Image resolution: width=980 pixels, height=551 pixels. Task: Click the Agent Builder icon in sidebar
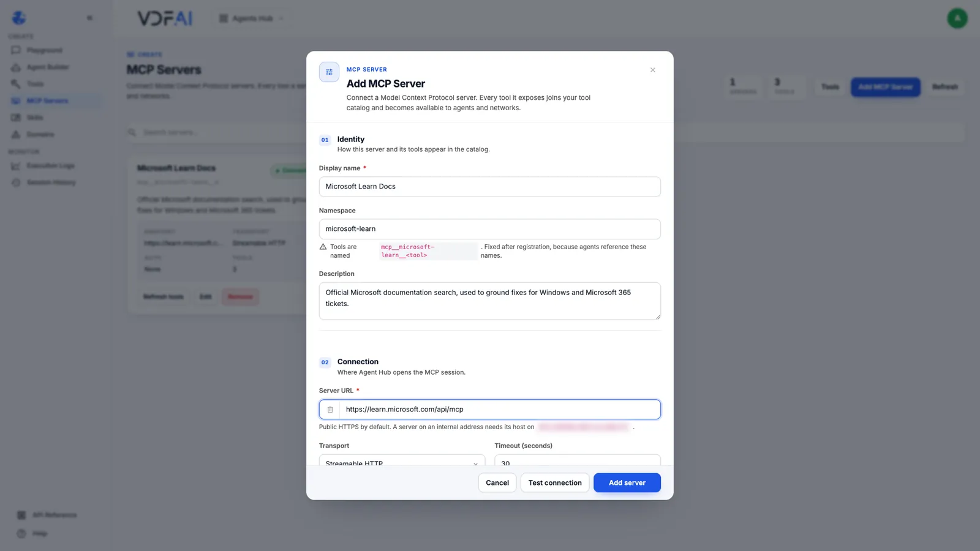pyautogui.click(x=16, y=67)
